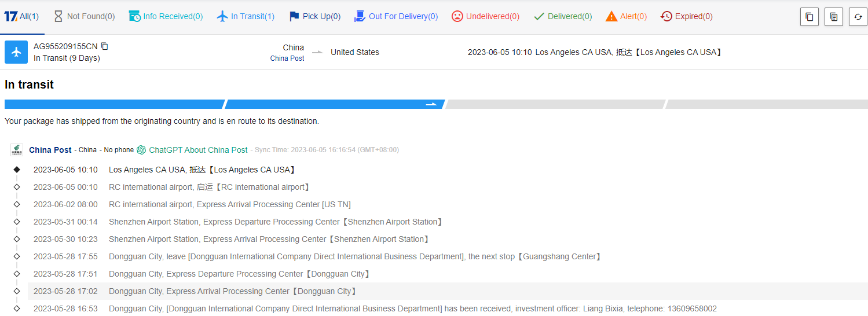The width and height of the screenshot is (868, 316).
Task: Select the latest Los Angeles arrival event
Action: 203,170
